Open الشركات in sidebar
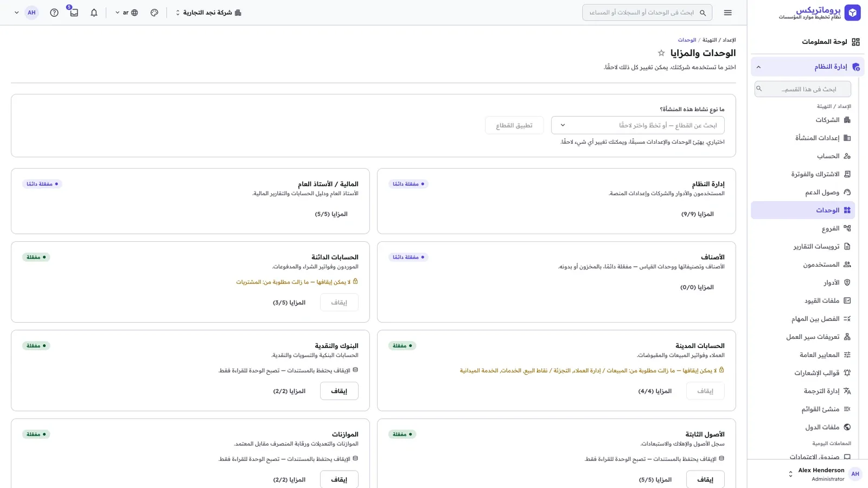 click(803, 120)
